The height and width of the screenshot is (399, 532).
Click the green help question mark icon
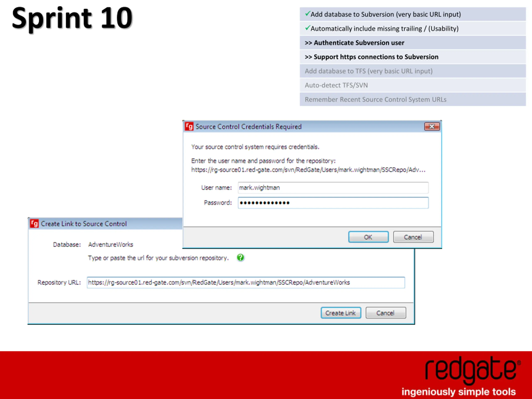(240, 257)
